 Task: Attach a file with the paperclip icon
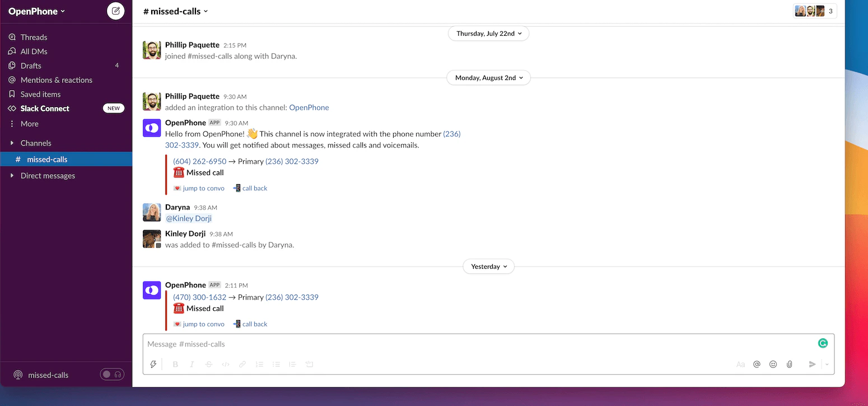tap(790, 364)
